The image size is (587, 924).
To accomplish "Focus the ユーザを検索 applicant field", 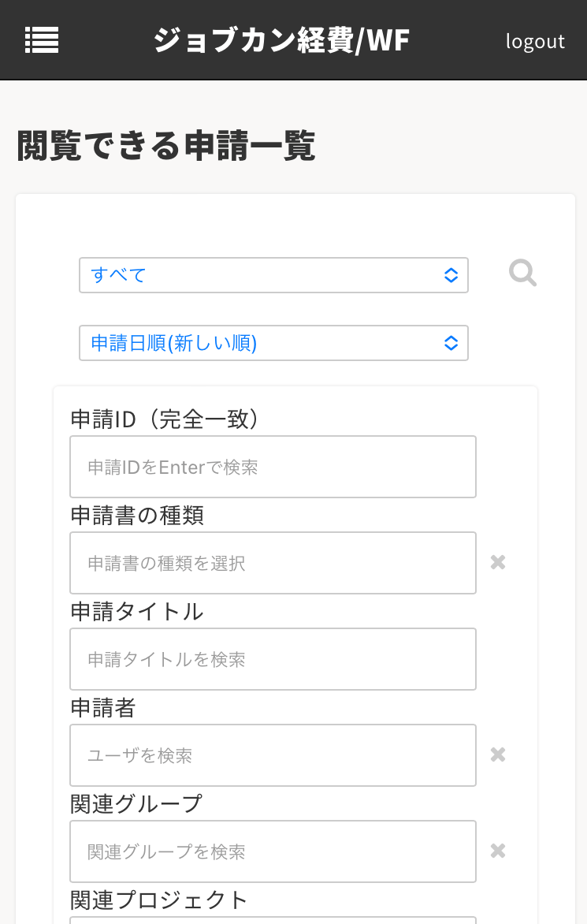I will 273,755.
